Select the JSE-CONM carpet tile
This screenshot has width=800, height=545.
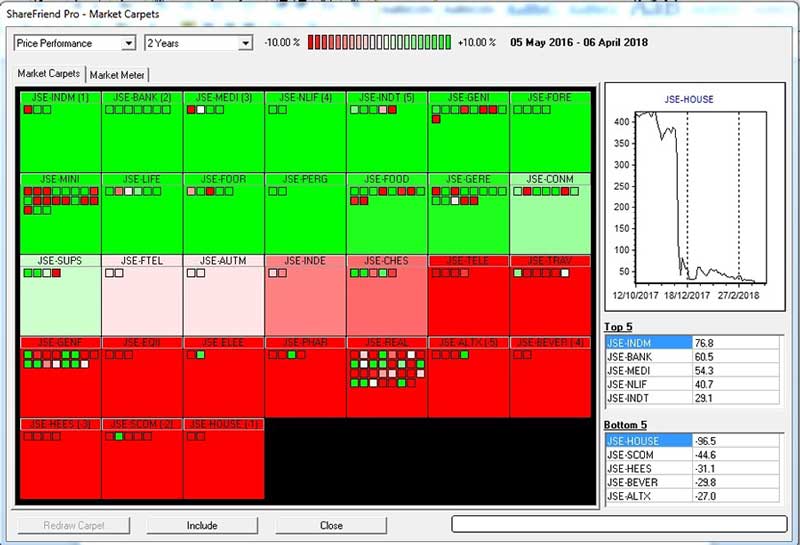pyautogui.click(x=551, y=214)
